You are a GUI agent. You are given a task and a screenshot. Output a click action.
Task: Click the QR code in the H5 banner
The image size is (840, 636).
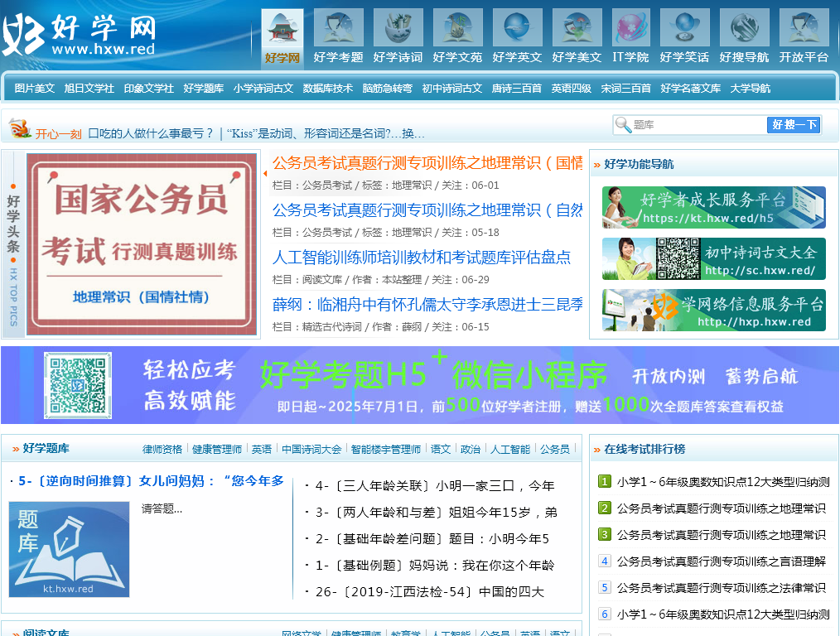[x=78, y=385]
